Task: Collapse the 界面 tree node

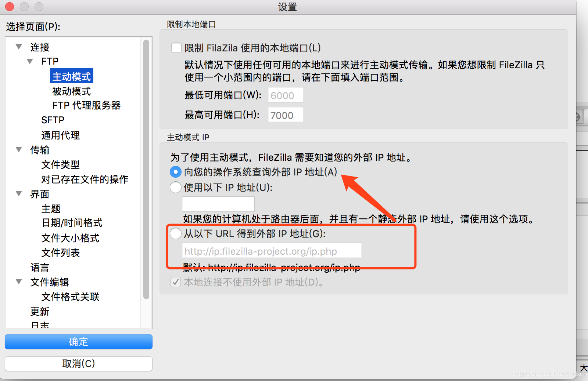Action: [x=19, y=193]
